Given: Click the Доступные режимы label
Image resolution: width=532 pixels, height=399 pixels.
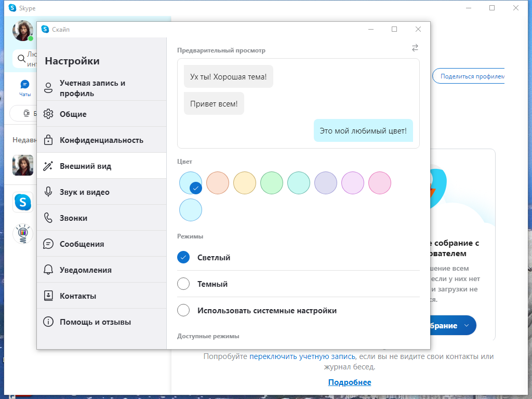Looking at the screenshot, I should (208, 336).
